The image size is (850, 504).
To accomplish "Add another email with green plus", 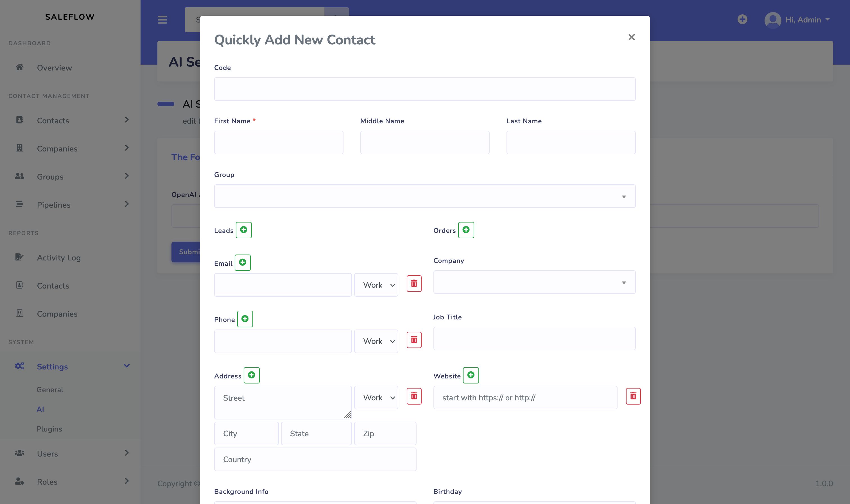I will pyautogui.click(x=243, y=262).
